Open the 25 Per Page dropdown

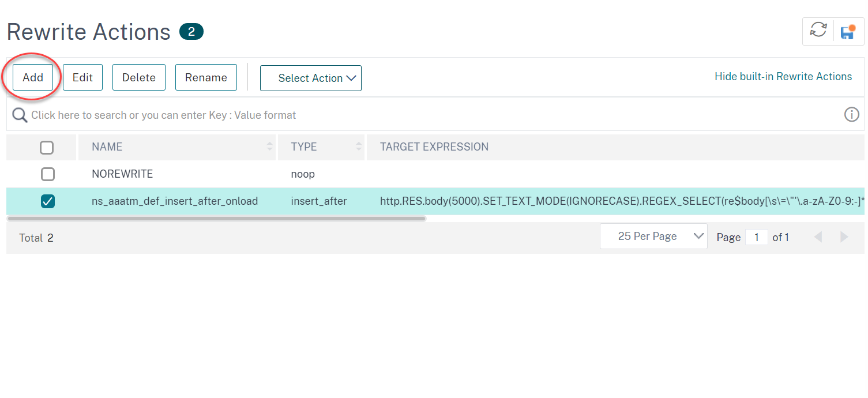click(653, 236)
